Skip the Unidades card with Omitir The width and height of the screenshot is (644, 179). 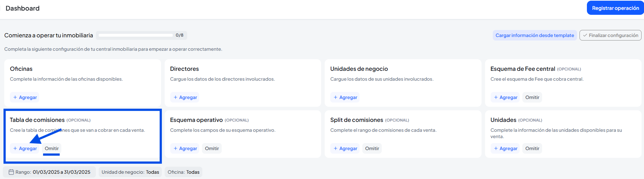tap(532, 148)
